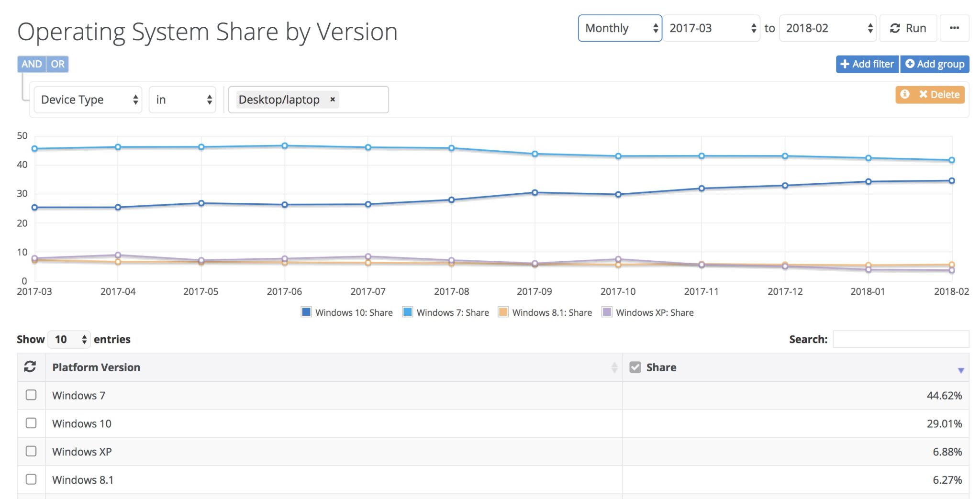Delete the Device Type filter
The height and width of the screenshot is (499, 980).
pyautogui.click(x=939, y=94)
